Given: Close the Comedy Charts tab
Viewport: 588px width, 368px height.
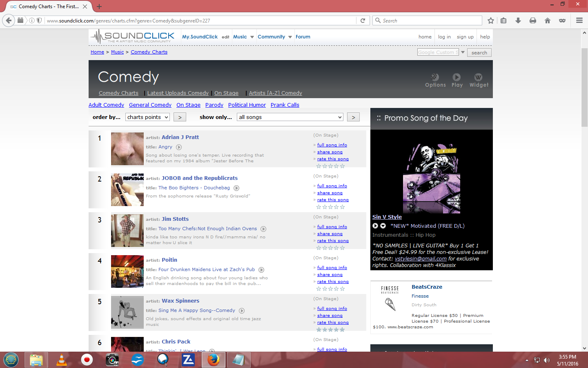Looking at the screenshot, I should [85, 7].
